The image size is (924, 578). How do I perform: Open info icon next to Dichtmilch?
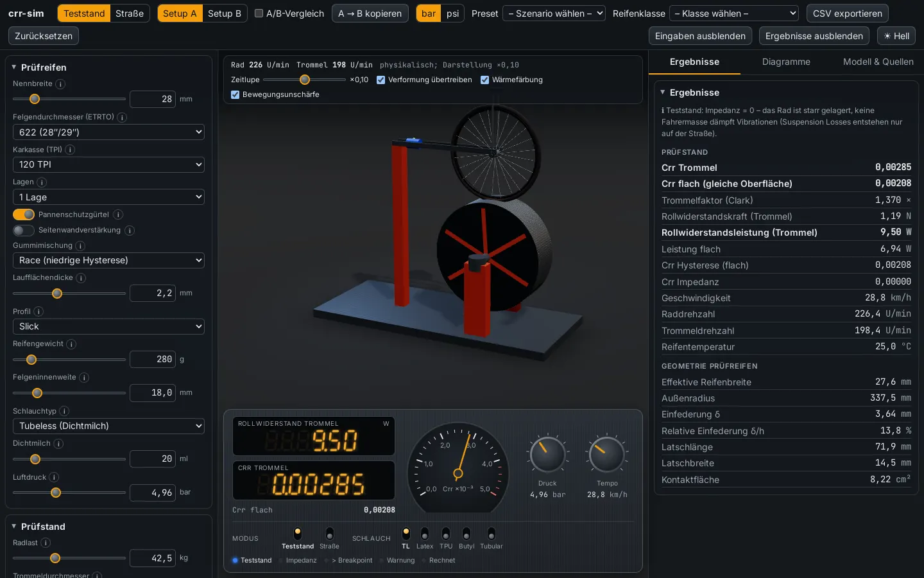tap(58, 444)
